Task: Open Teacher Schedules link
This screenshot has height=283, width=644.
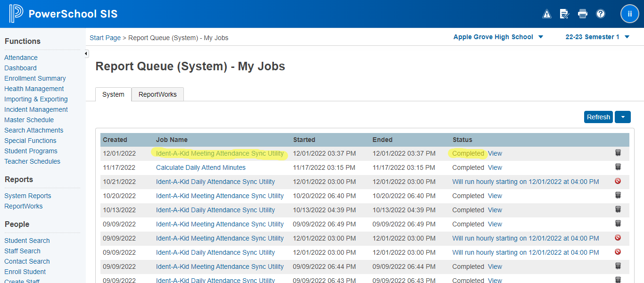Action: [32, 161]
